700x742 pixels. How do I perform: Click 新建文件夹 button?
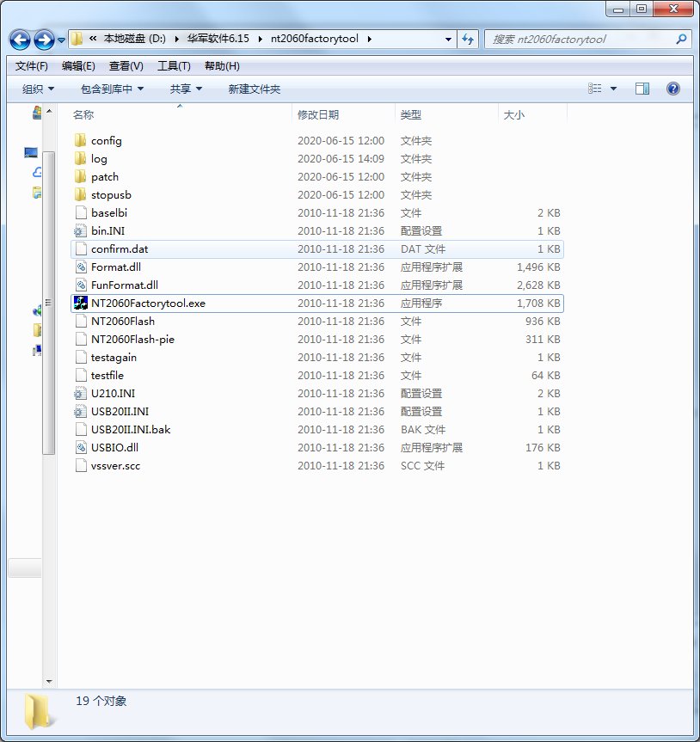click(255, 89)
